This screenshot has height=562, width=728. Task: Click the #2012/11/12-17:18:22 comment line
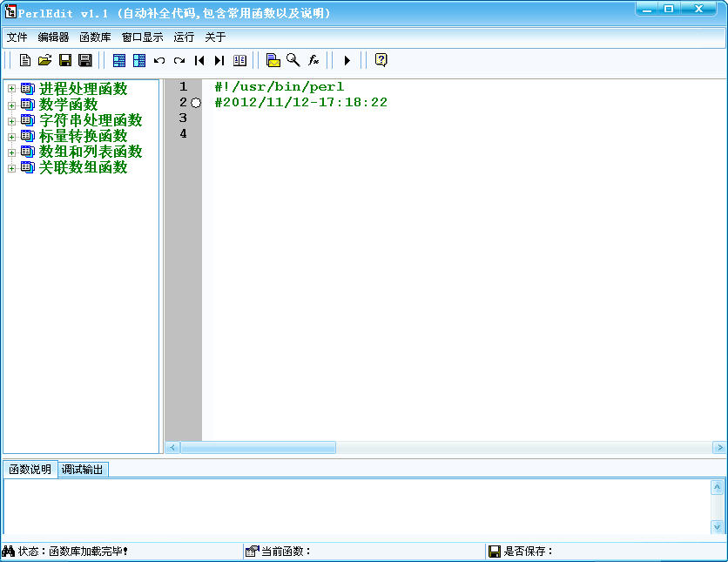[300, 102]
